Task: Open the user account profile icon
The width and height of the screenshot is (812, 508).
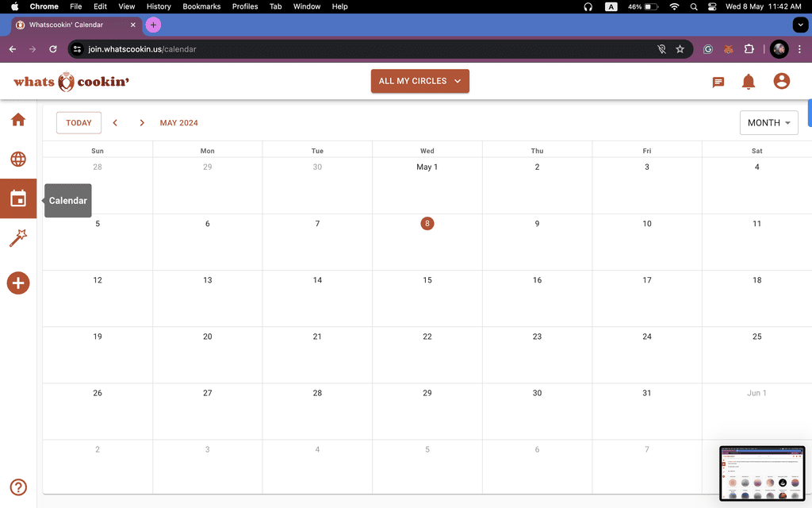Action: [x=781, y=81]
